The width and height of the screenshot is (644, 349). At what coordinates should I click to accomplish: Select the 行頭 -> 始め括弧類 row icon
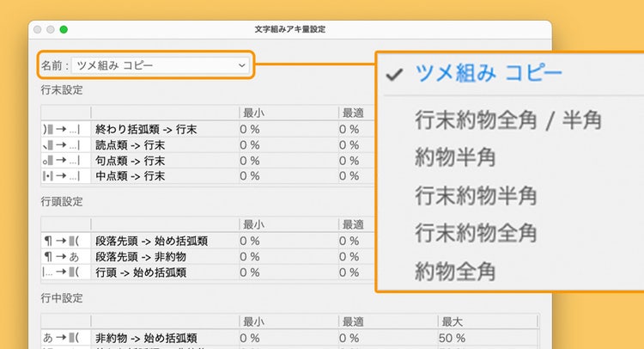(x=65, y=272)
